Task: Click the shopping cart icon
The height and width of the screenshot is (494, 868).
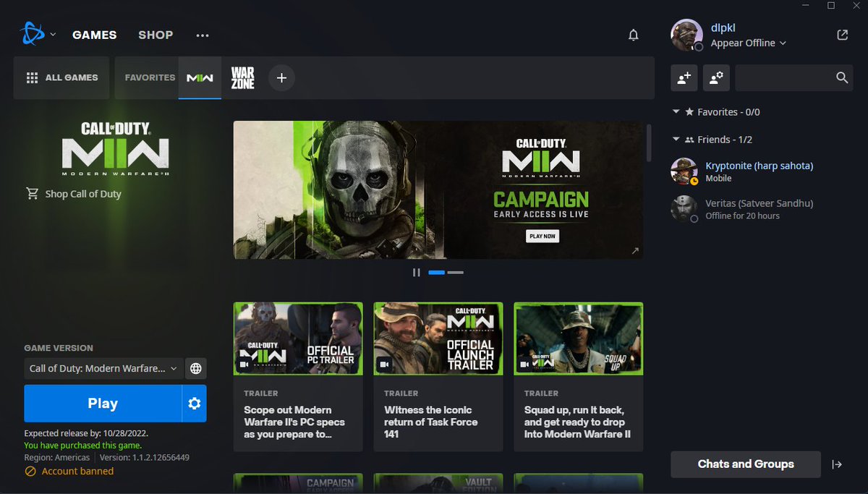Action: [32, 194]
